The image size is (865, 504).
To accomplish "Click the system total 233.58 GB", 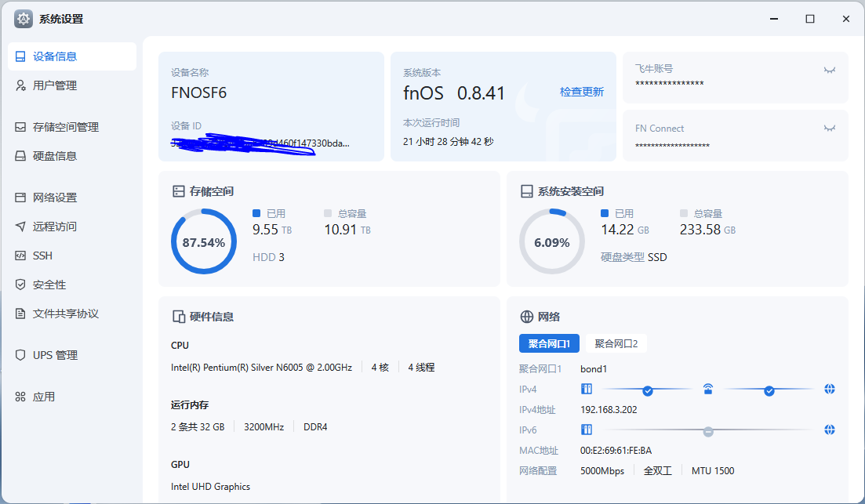I will [x=707, y=230].
